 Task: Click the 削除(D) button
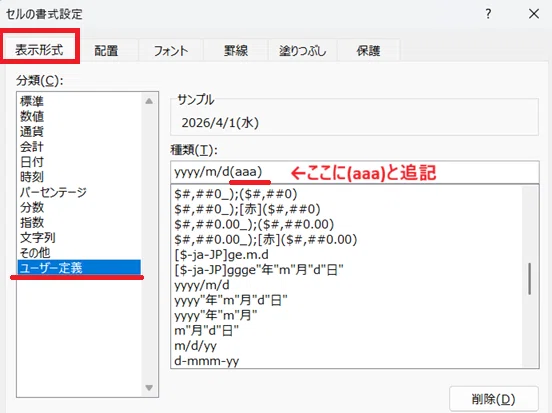[494, 399]
